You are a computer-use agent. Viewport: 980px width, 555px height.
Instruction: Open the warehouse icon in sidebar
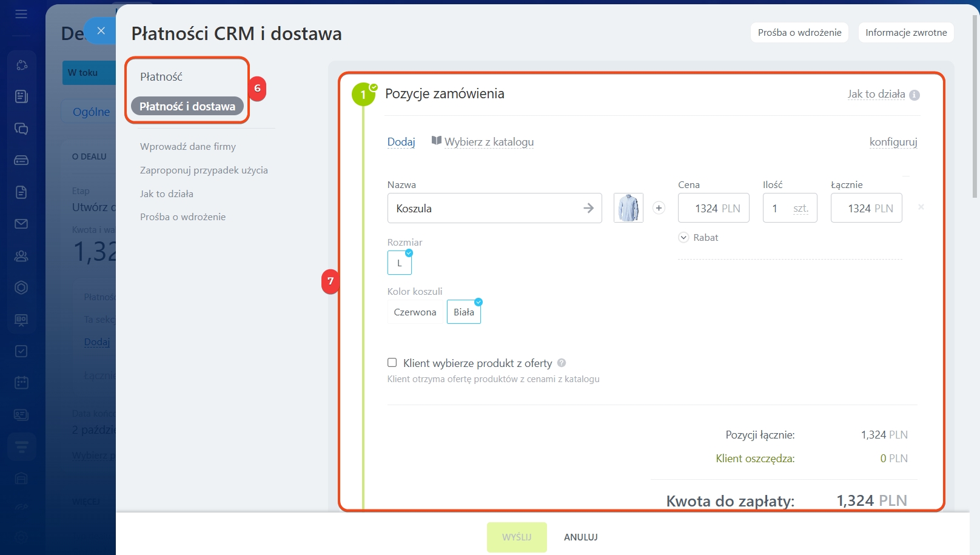click(x=21, y=479)
